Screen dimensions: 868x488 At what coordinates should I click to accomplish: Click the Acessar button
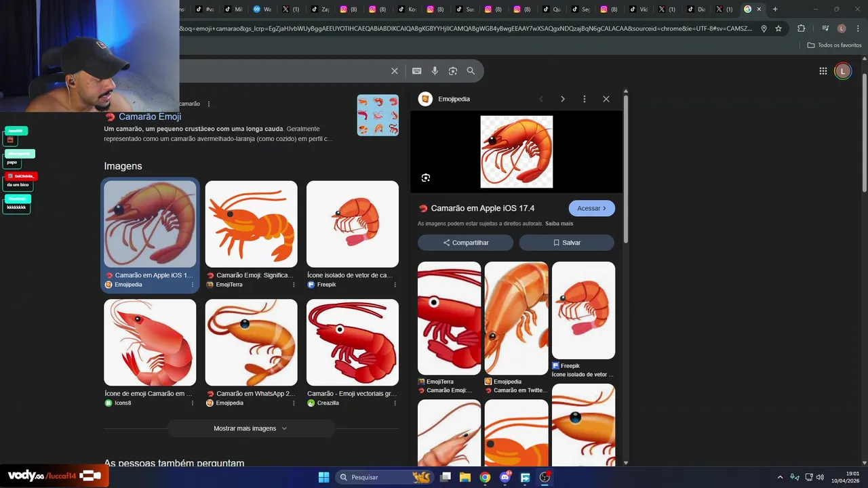pyautogui.click(x=592, y=208)
